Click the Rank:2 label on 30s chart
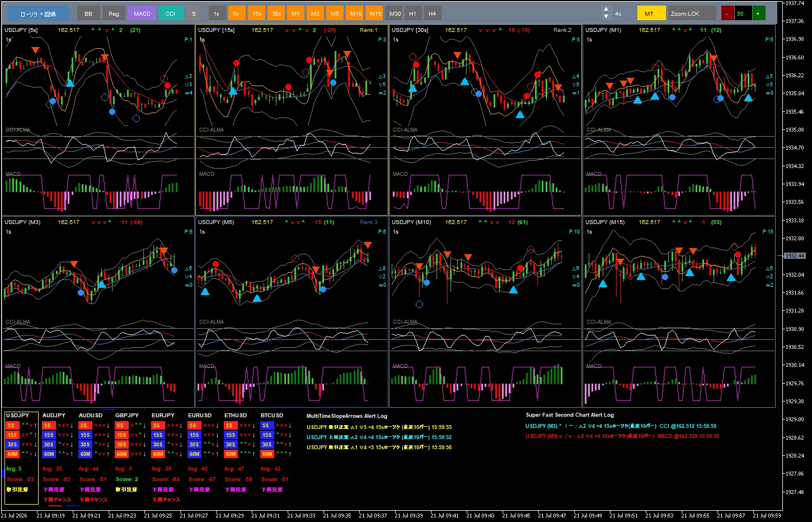 (x=562, y=30)
